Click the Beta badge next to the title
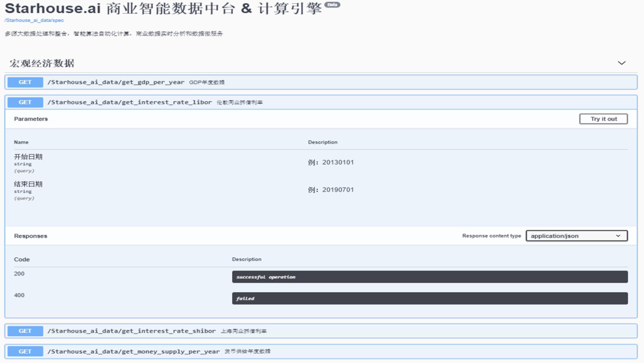644x363 pixels. [x=332, y=5]
